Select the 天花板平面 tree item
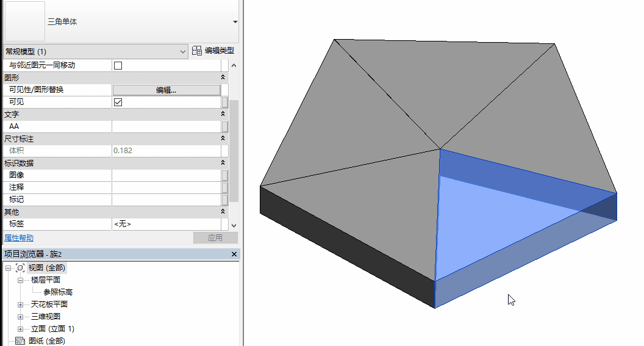 [49, 305]
